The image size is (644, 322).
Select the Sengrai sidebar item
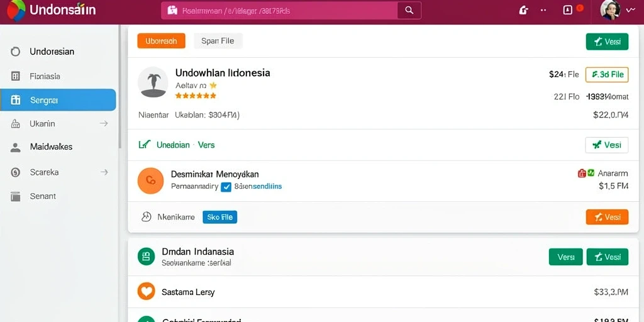(58, 100)
